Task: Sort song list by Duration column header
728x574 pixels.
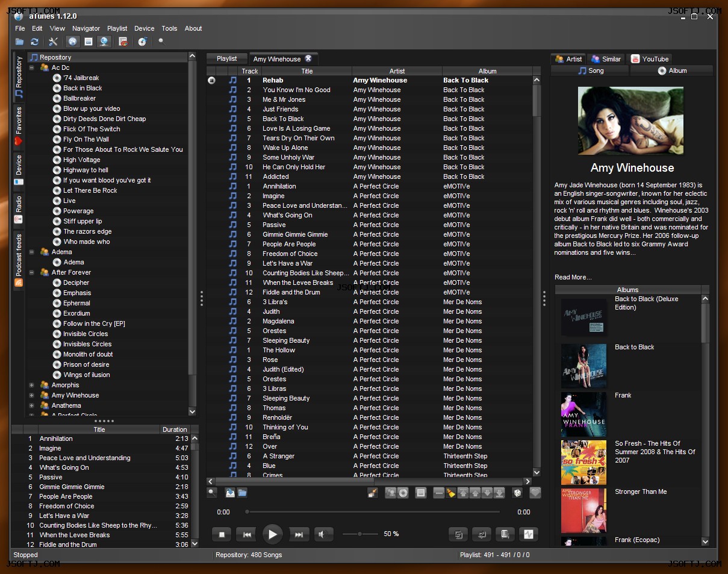Action: [175, 429]
